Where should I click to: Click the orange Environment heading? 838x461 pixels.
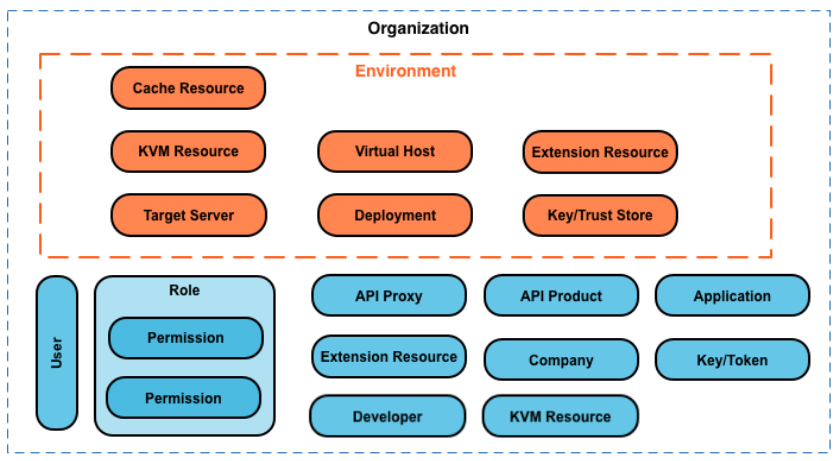pos(405,71)
